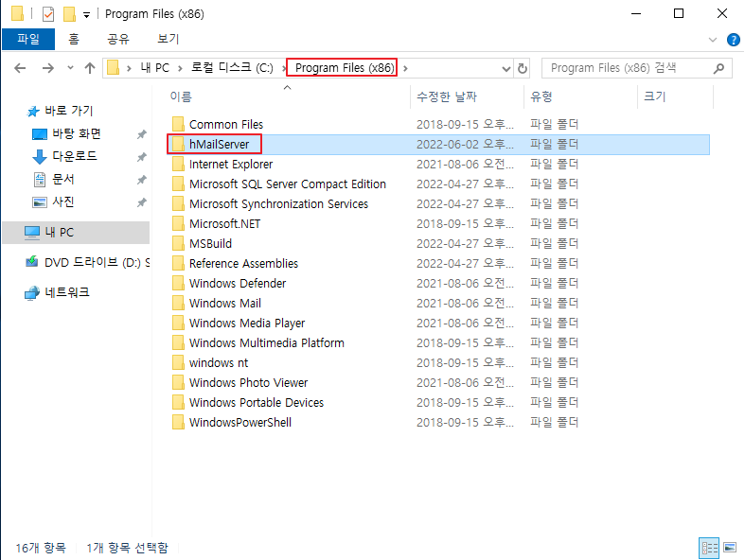
Task: Select Microsoft SQL Server Compact Edition folder icon
Action: coord(178,184)
